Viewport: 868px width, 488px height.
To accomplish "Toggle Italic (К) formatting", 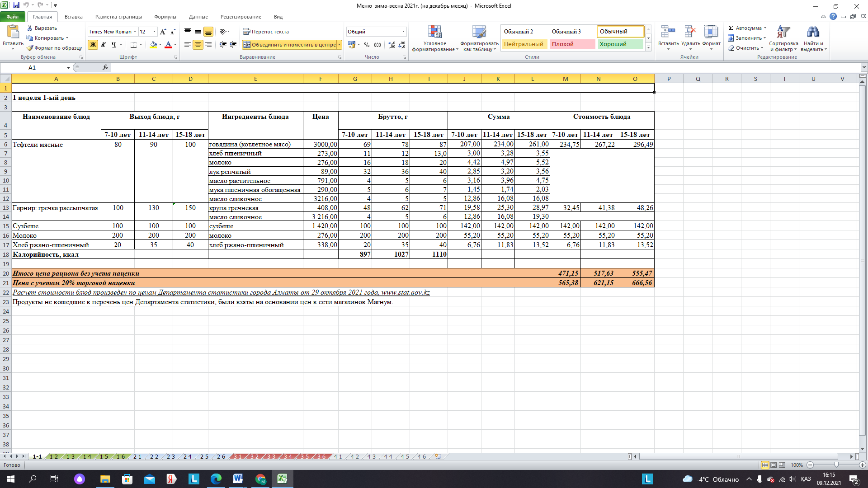I will (103, 45).
